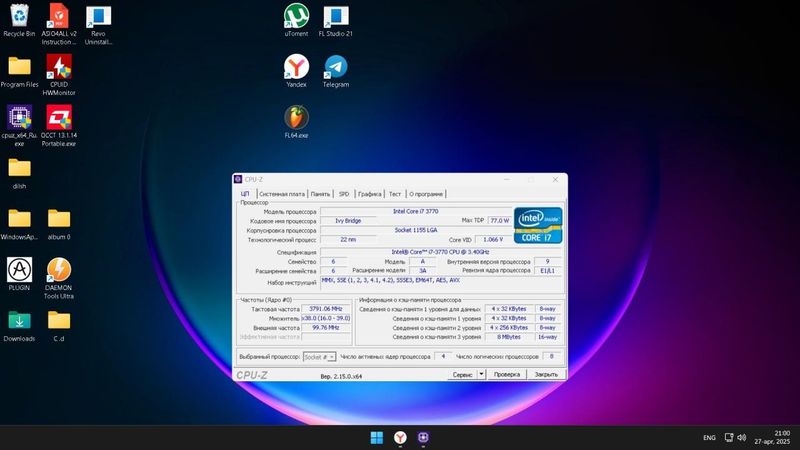Click the 16-way associativity value
Image resolution: width=800 pixels, height=450 pixels.
pos(547,337)
